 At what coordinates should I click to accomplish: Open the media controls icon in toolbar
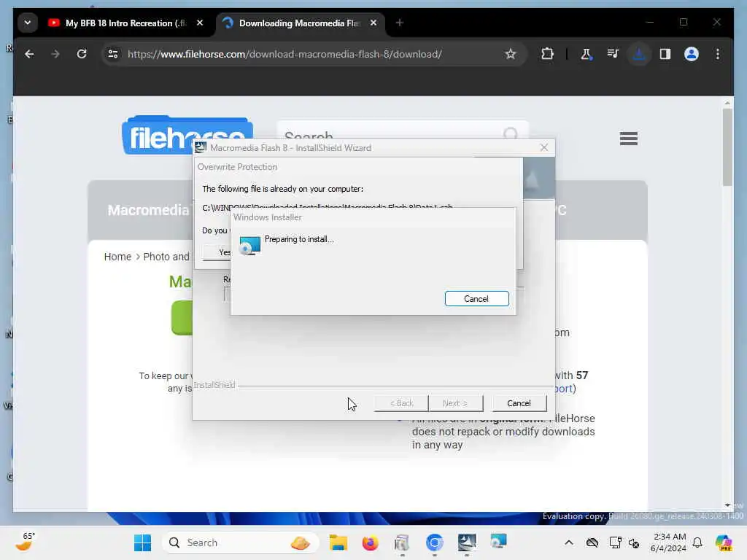(613, 54)
